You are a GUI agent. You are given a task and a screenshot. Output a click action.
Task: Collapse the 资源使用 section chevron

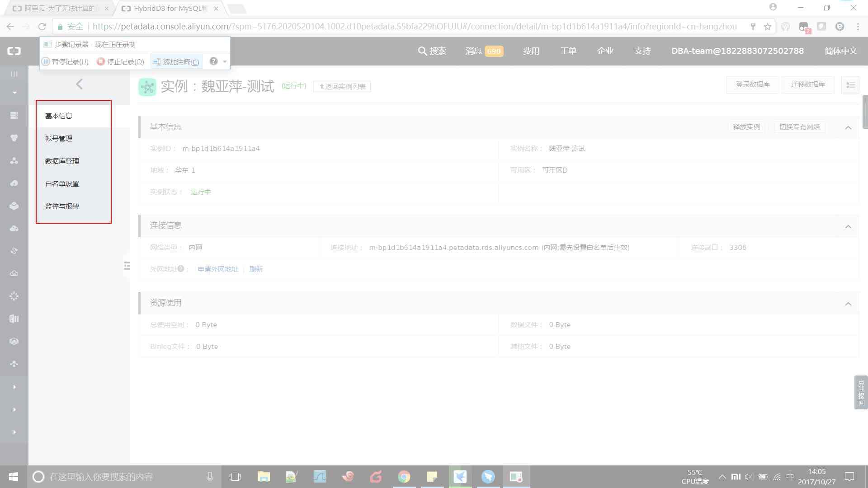[x=848, y=304]
